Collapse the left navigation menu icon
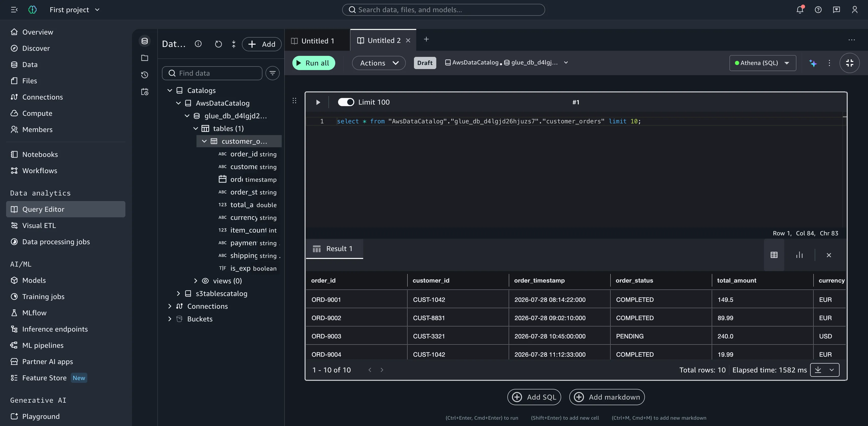Screen dimensions: 868x426 coord(14,10)
